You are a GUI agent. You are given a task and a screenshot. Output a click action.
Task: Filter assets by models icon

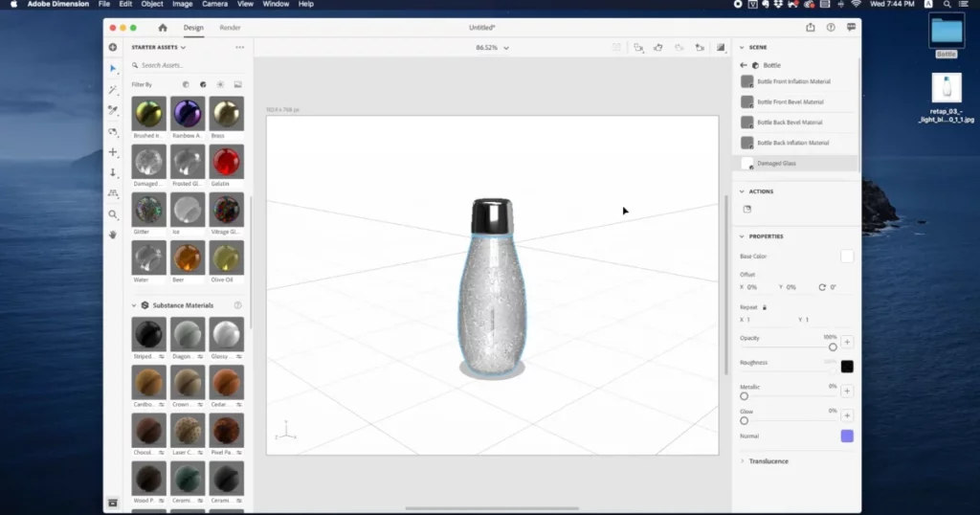186,84
